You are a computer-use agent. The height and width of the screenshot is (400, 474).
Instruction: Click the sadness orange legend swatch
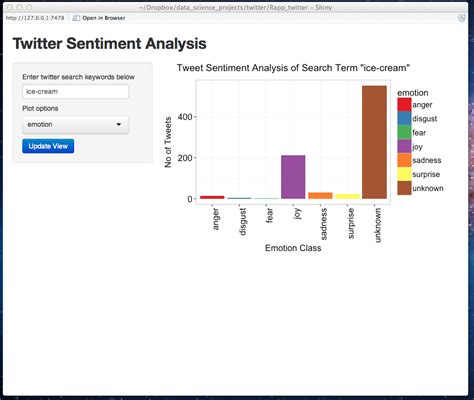pos(404,160)
